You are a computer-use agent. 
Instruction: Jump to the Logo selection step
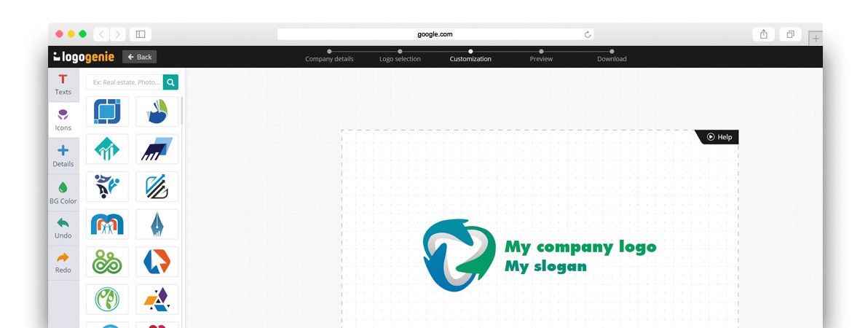pyautogui.click(x=400, y=57)
